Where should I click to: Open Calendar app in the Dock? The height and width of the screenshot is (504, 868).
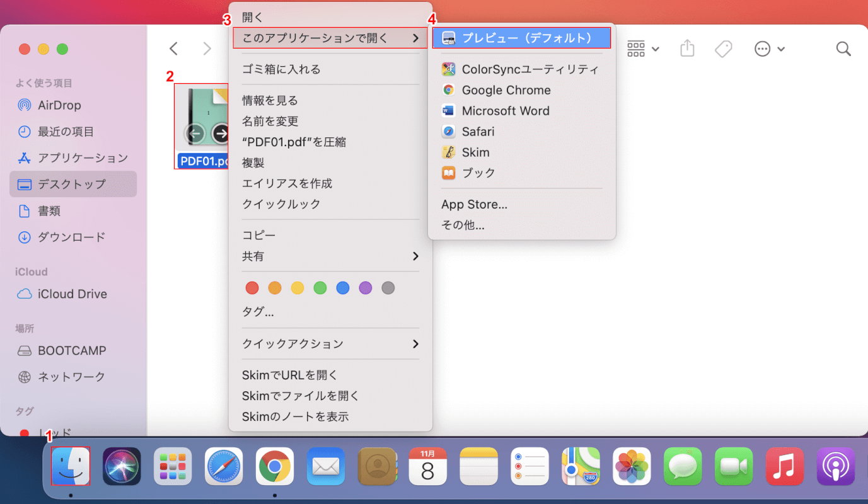click(428, 466)
